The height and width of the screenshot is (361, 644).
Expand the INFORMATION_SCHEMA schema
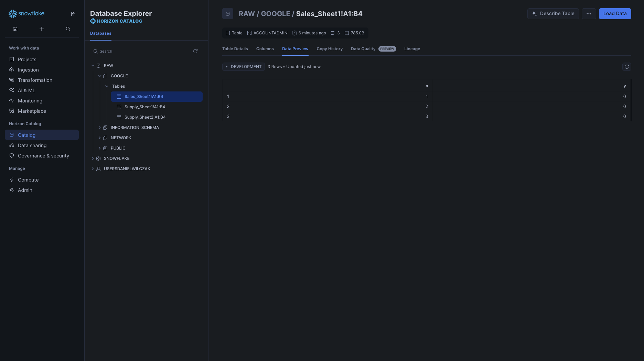100,128
